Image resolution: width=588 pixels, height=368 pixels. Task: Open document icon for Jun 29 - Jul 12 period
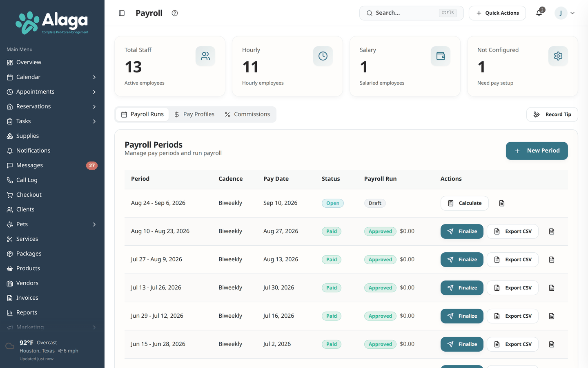(552, 316)
